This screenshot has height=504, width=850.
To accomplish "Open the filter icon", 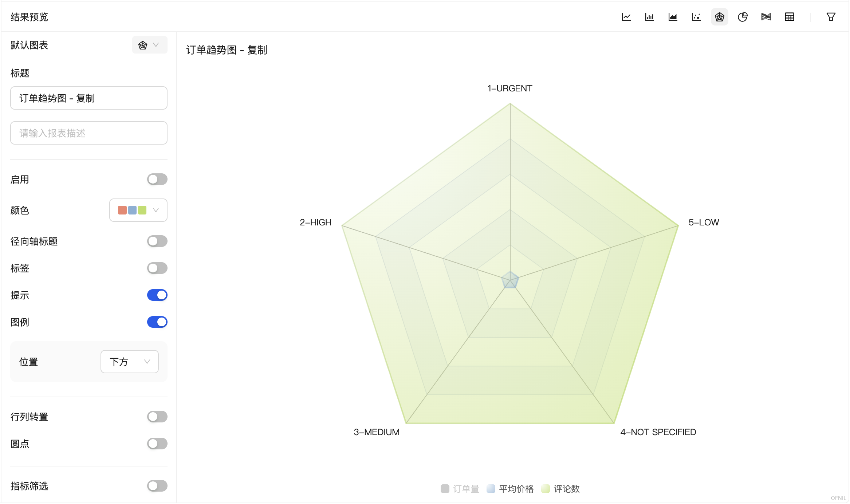I will click(831, 17).
